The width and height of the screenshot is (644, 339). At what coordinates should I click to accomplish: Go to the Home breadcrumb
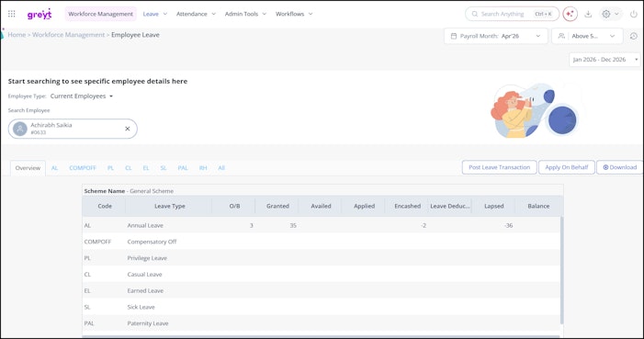pyautogui.click(x=17, y=35)
